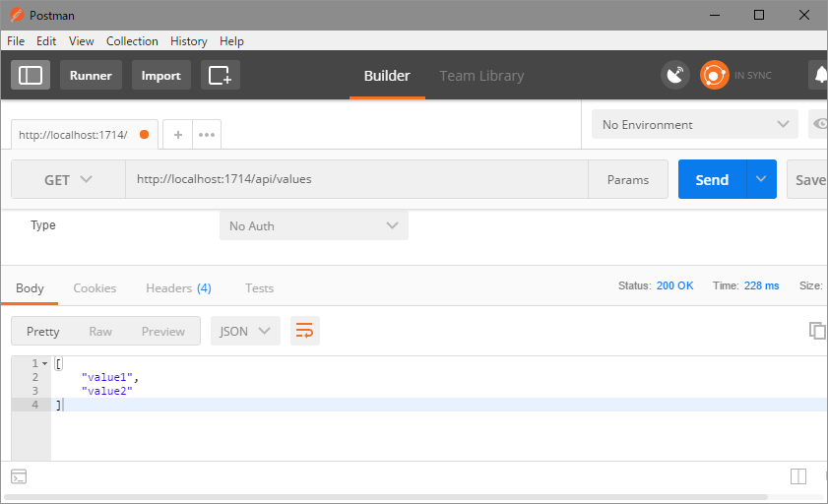
Task: Open the JSON format dropdown
Action: click(245, 331)
